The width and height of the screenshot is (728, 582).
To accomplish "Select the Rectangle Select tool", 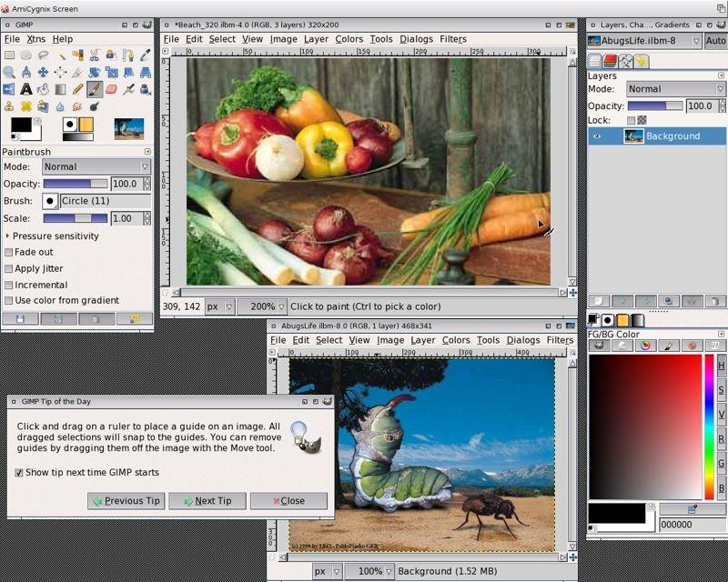I will [9, 55].
